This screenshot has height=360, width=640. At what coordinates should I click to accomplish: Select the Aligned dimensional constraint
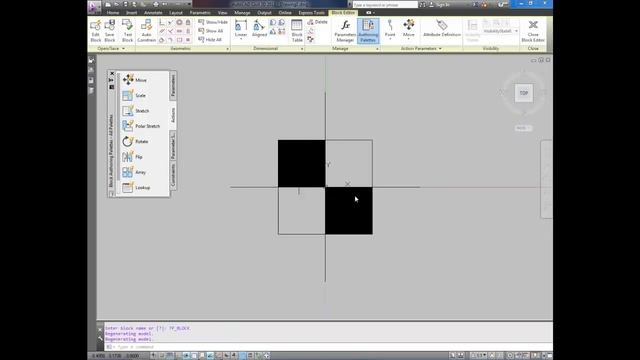pos(259,29)
